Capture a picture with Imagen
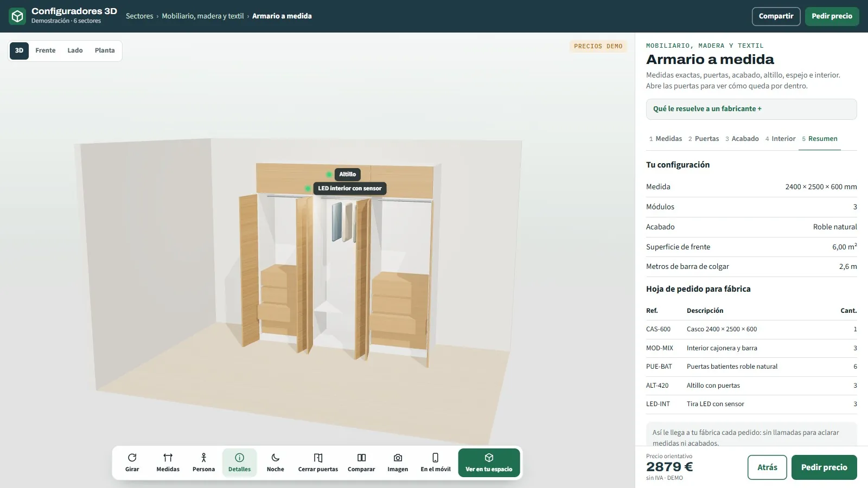This screenshot has width=868, height=488. point(398,463)
